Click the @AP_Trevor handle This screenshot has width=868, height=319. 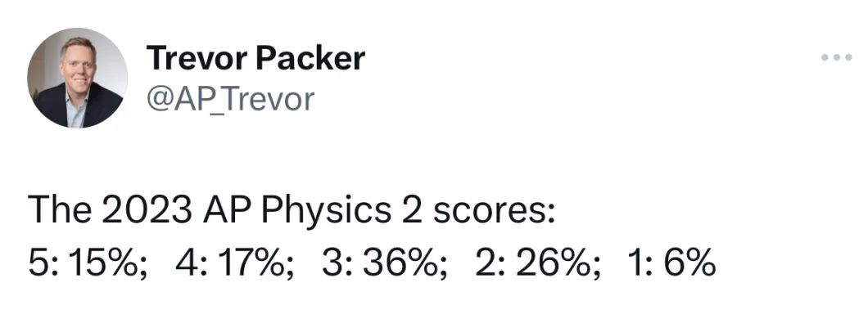coord(230,100)
